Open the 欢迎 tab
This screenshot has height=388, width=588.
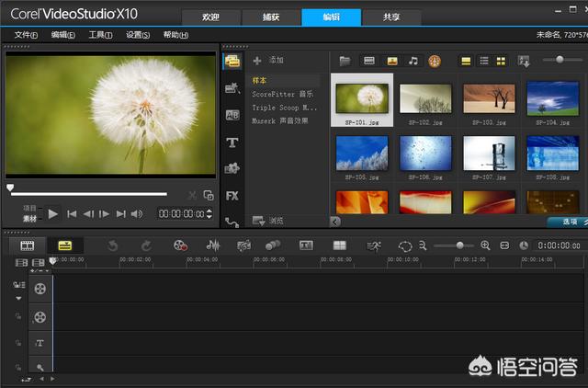[x=210, y=17]
